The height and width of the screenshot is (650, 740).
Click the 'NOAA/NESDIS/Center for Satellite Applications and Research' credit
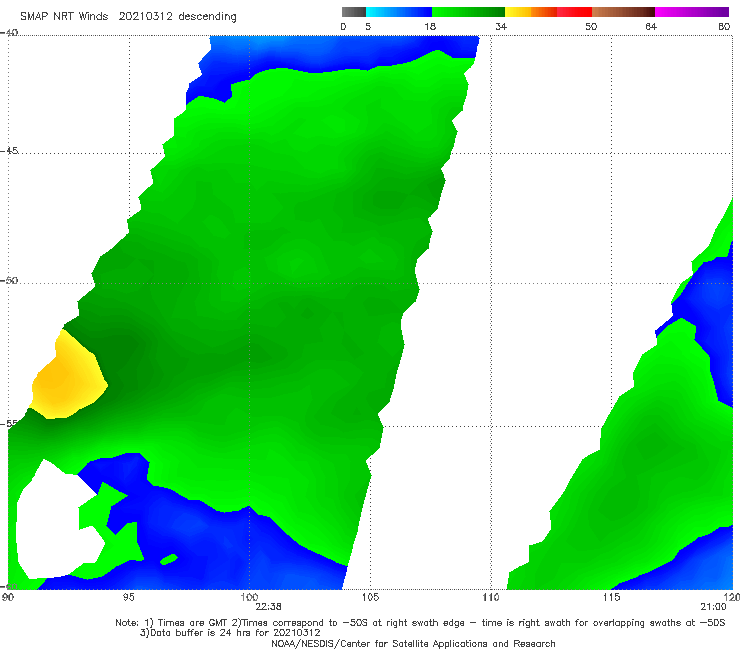pos(413,643)
